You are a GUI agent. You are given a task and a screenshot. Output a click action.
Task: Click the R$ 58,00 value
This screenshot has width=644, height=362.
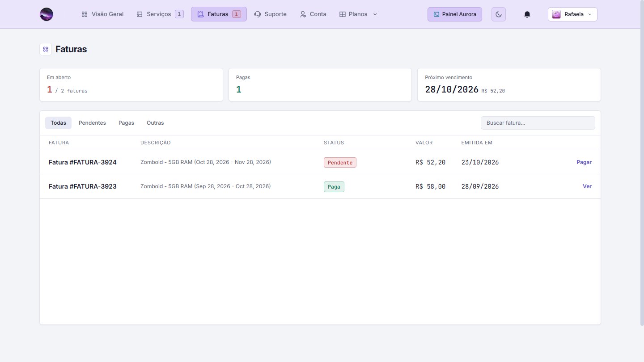[x=430, y=186]
